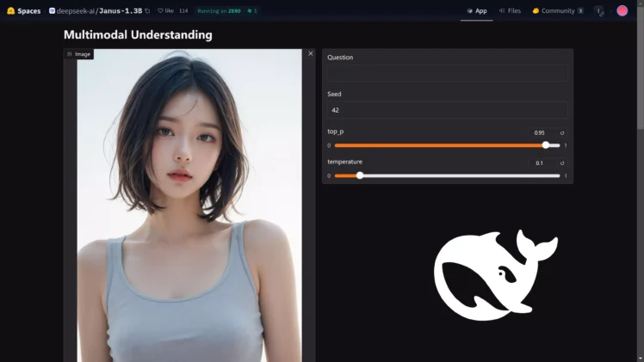
Task: Reset temperature to its default value
Action: pos(562,163)
